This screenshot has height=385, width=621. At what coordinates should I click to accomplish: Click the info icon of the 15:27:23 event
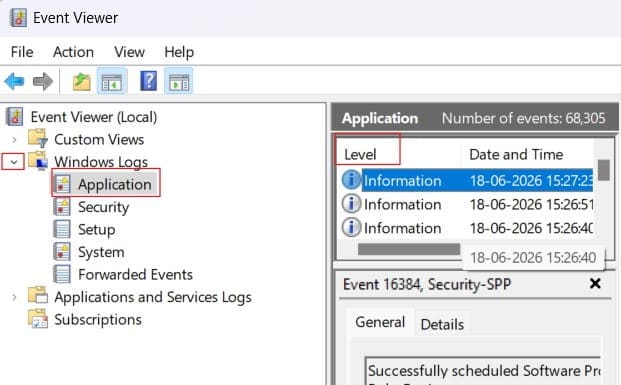(351, 180)
